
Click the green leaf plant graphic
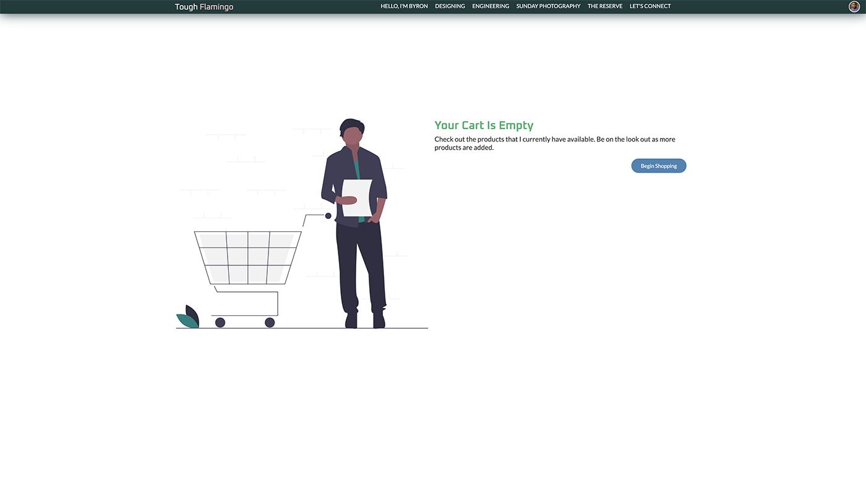pos(187,317)
